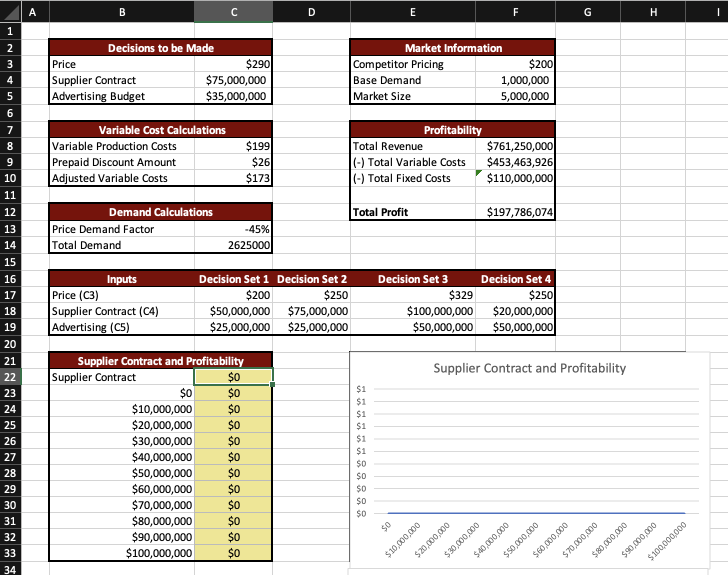Select the Total Demand cell showing 2625000
This screenshot has height=575, width=728.
coord(233,245)
